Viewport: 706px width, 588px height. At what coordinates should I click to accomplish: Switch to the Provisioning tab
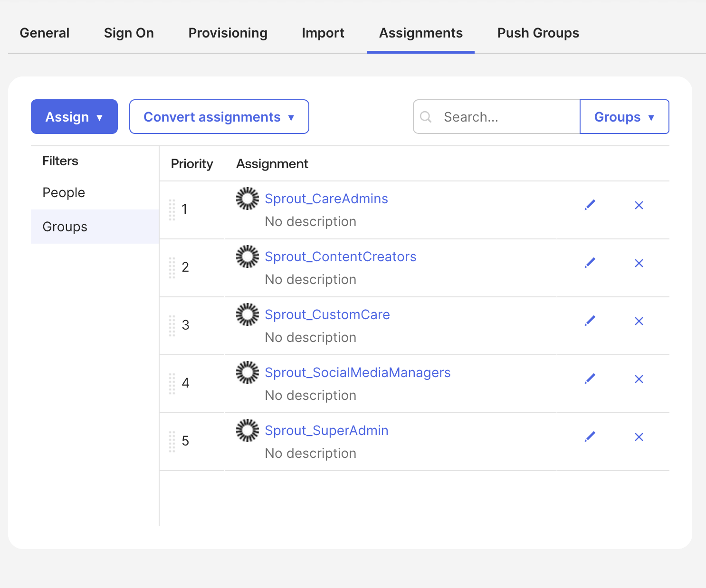pyautogui.click(x=228, y=33)
